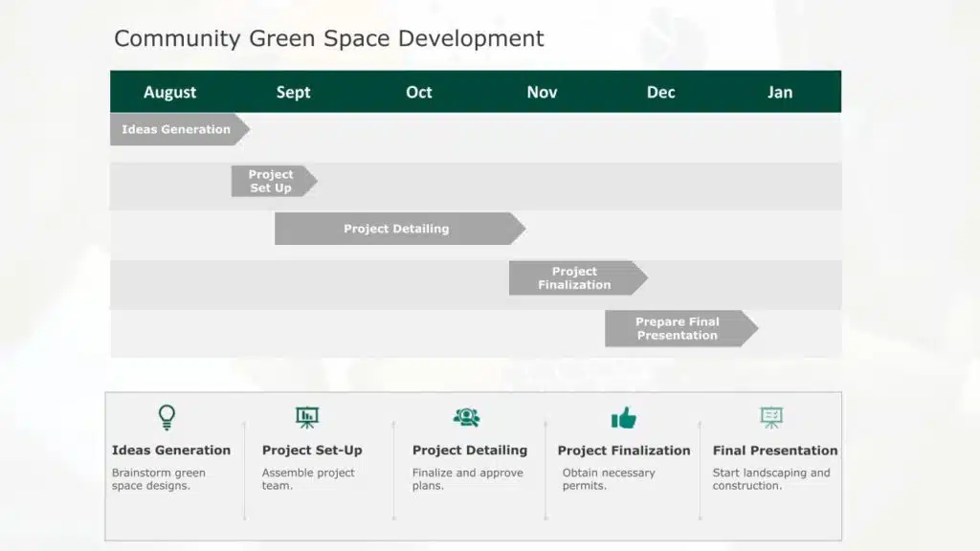
Task: Click the presentation chart Project Set-Up icon
Action: [306, 417]
